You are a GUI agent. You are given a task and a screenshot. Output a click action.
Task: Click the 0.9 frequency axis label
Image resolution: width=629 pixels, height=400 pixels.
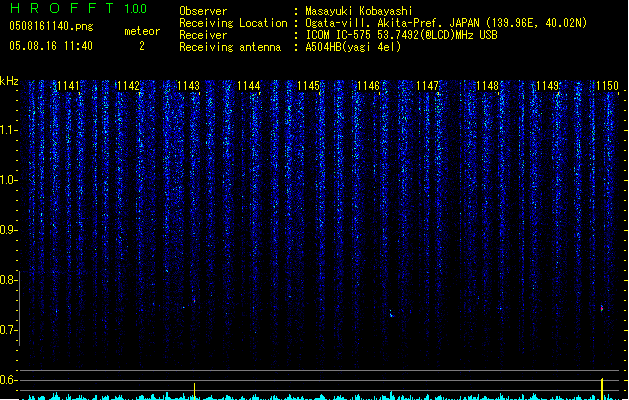(8, 230)
